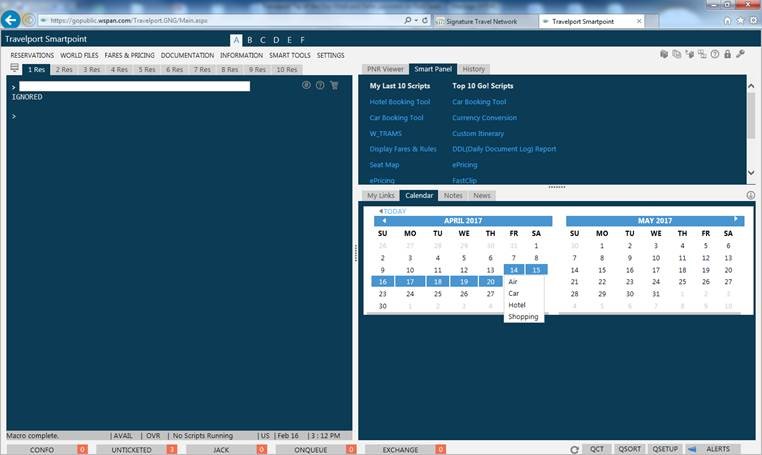762x455 pixels.
Task: Click the monitor icon left of 1 Res tab
Action: [x=15, y=68]
